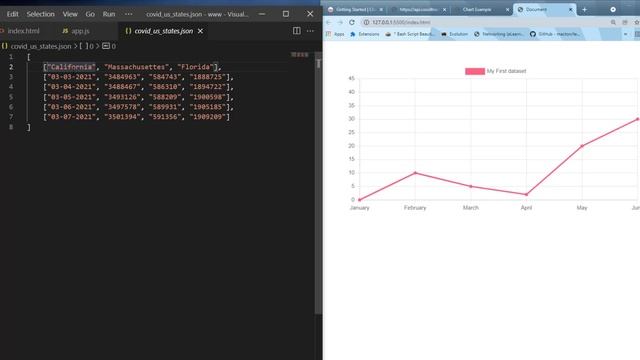Show more menu items via the title-bar ellipsis
This screenshot has width=640, height=360.
[x=129, y=14]
